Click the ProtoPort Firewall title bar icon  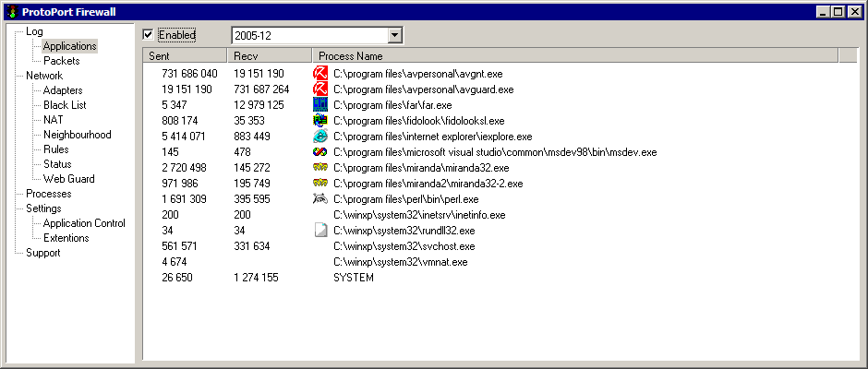10,11
